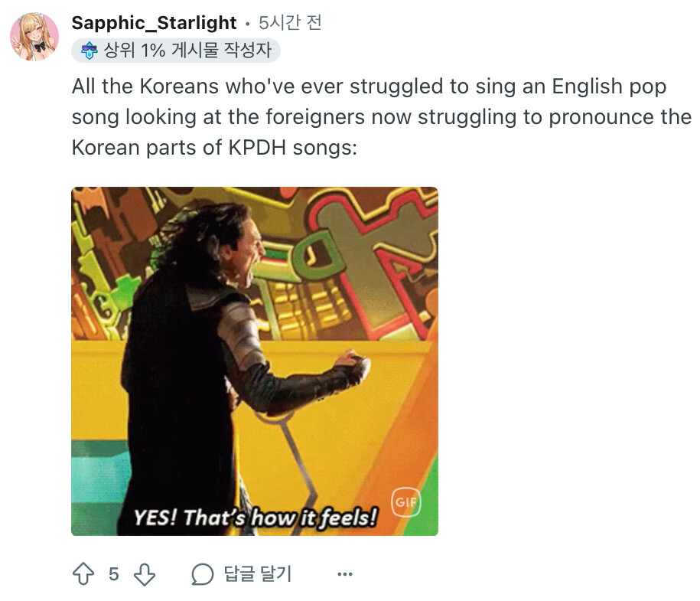The image size is (700, 601).
Task: Click the top 1% poster badge icon
Action: (x=90, y=51)
